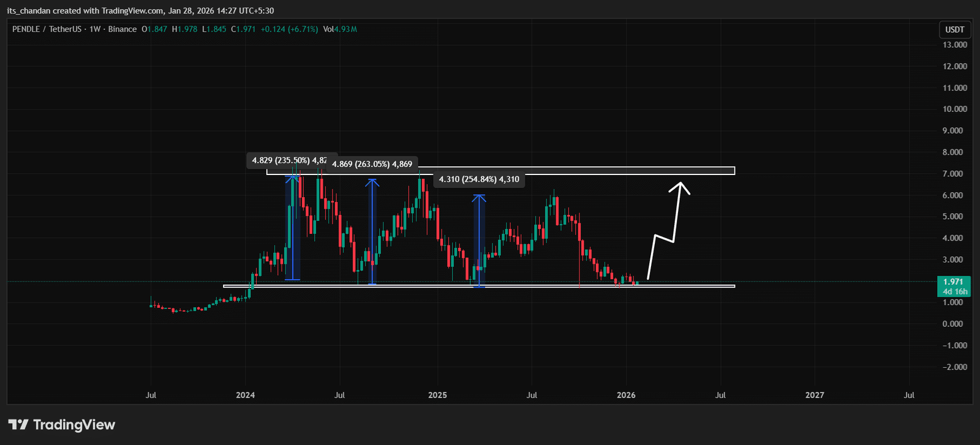Click the 4.310 (254.84%) measurement label
The height and width of the screenshot is (445, 980).
coord(479,179)
